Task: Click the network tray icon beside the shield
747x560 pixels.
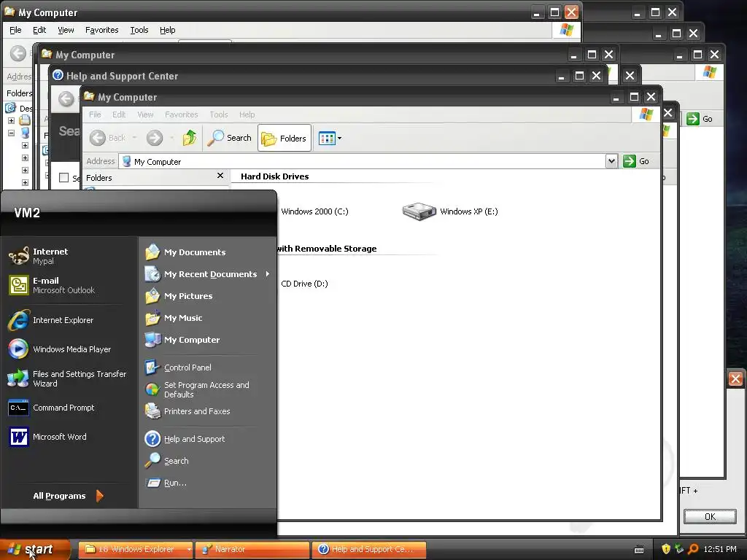Action: pos(679,549)
